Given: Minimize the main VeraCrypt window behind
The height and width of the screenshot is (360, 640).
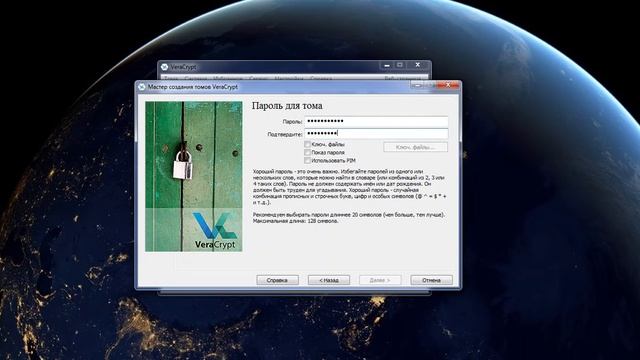Looking at the screenshot, I should 387,65.
